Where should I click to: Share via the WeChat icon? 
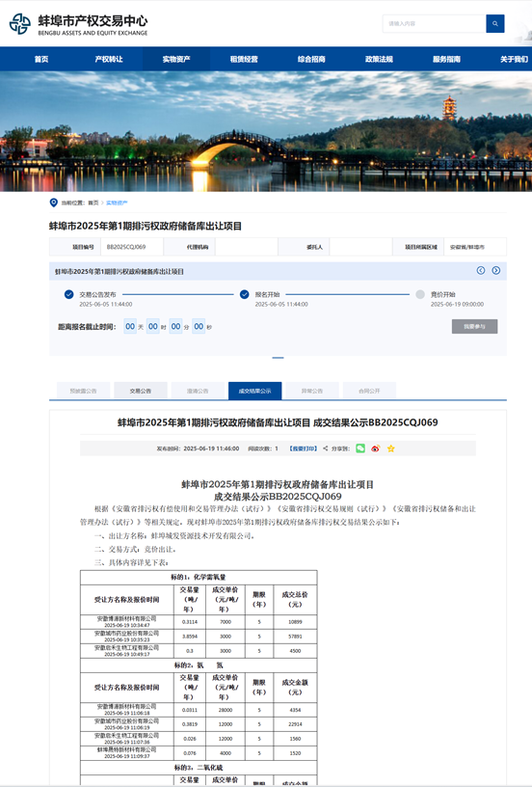coord(360,448)
